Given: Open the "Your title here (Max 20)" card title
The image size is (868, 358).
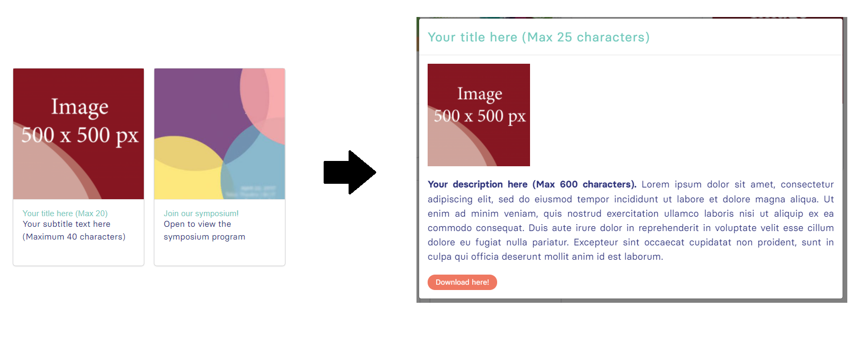Looking at the screenshot, I should [x=65, y=214].
